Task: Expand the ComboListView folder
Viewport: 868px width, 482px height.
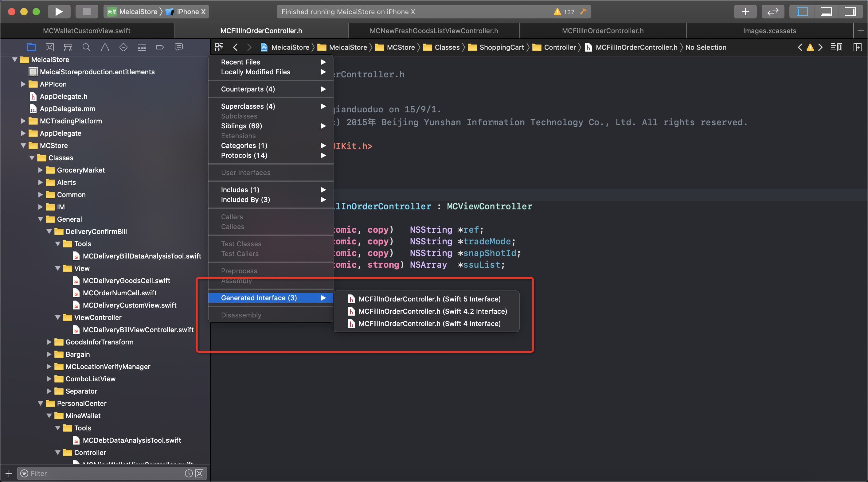Action: [x=49, y=379]
